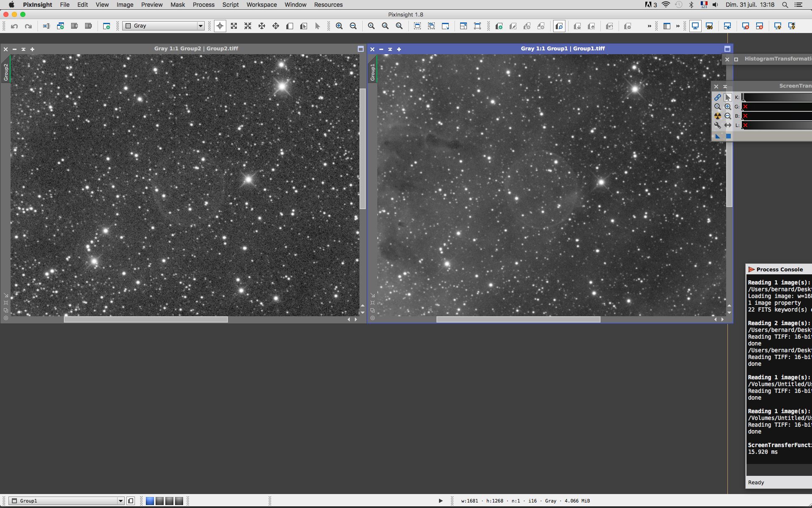Click the undo arrow in the toolbar
The width and height of the screenshot is (812, 508).
point(14,26)
